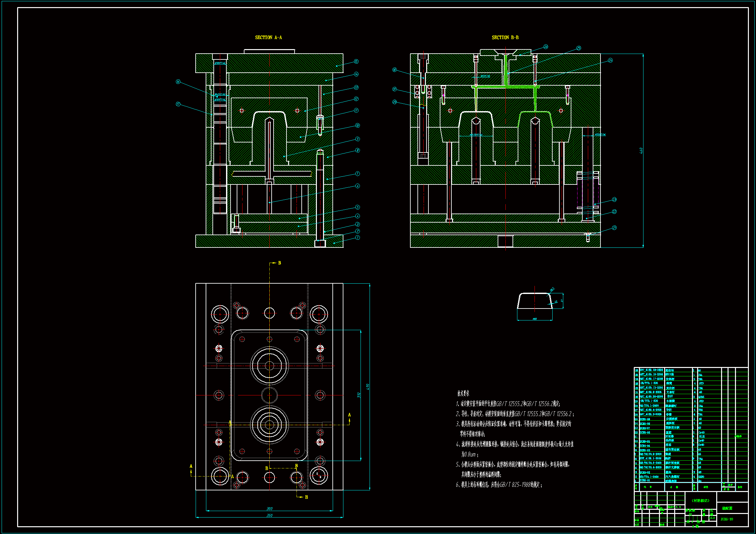Click the ø83 dimension on part sketch
This screenshot has height=534, width=756.
(x=535, y=319)
